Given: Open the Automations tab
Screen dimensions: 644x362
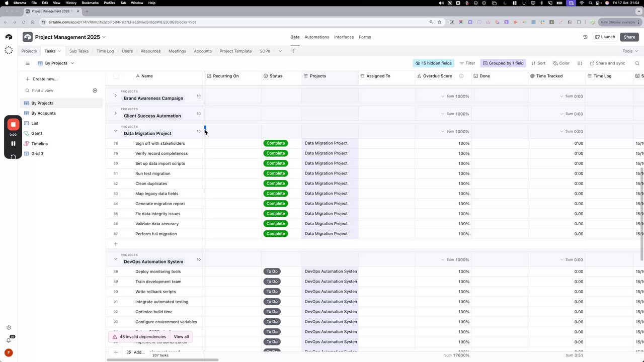Looking at the screenshot, I should tap(316, 37).
